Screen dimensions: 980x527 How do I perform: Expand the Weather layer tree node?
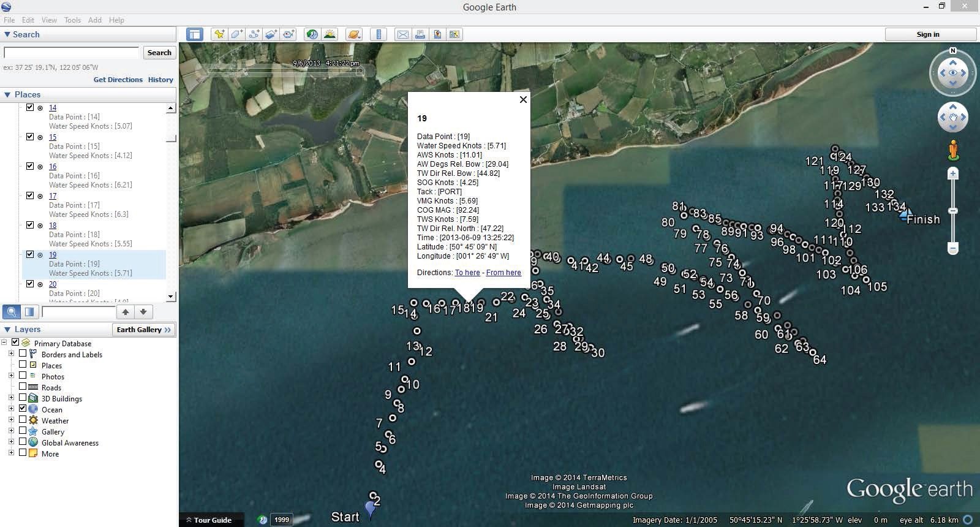pyautogui.click(x=11, y=420)
